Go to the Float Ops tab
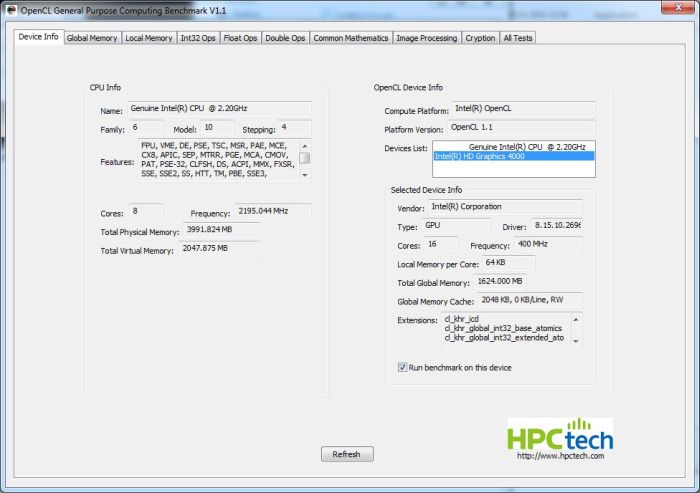This screenshot has width=700, height=493. [240, 38]
